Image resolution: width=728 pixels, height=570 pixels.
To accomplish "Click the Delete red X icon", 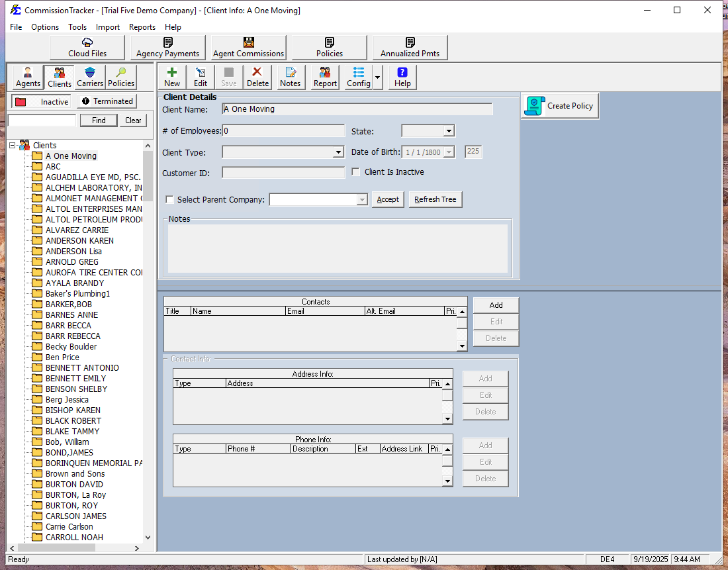I will click(x=257, y=77).
